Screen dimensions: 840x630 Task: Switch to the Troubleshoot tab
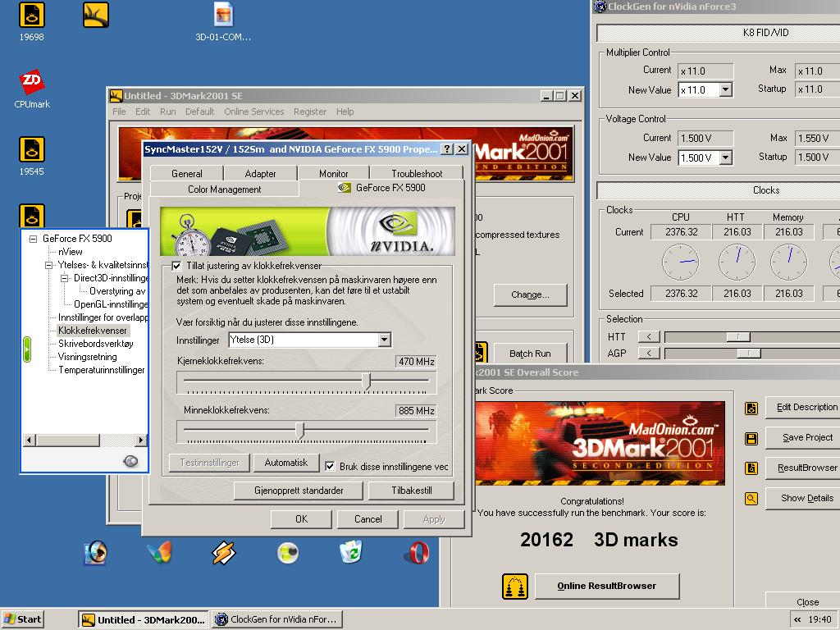[x=417, y=174]
